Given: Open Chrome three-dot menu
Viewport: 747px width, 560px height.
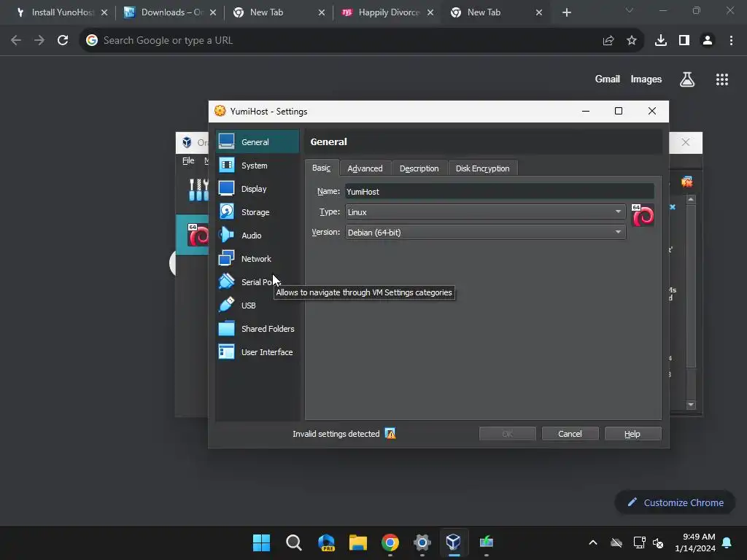Looking at the screenshot, I should [731, 41].
